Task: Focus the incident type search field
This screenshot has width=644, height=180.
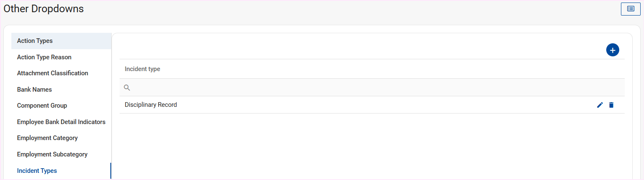Action: (x=369, y=87)
